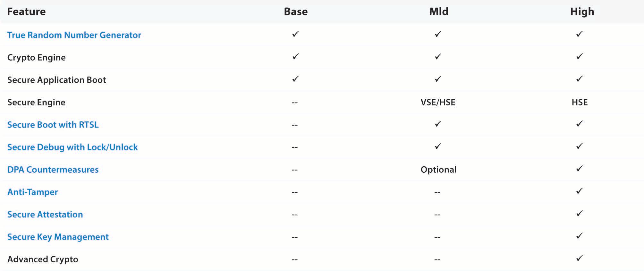Click the VSE/HSE cell in Secure Engine row
Screen dimensions: 644x271
click(x=438, y=102)
